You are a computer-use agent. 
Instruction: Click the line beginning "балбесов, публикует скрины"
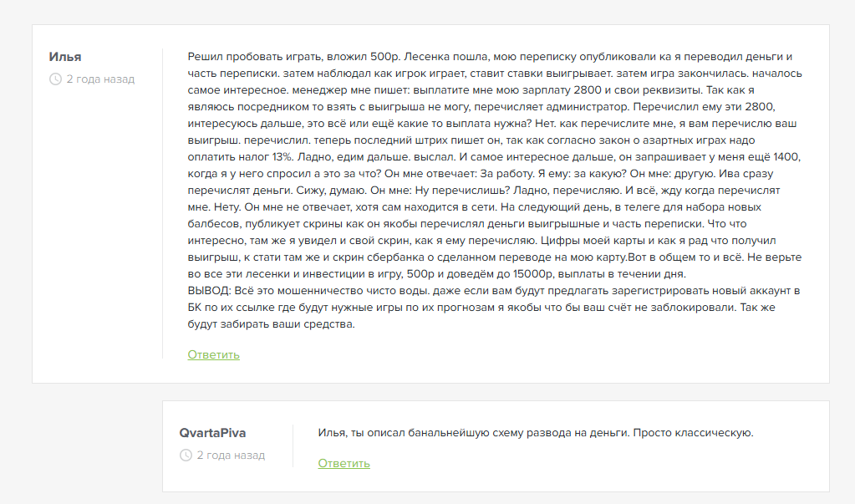click(466, 224)
